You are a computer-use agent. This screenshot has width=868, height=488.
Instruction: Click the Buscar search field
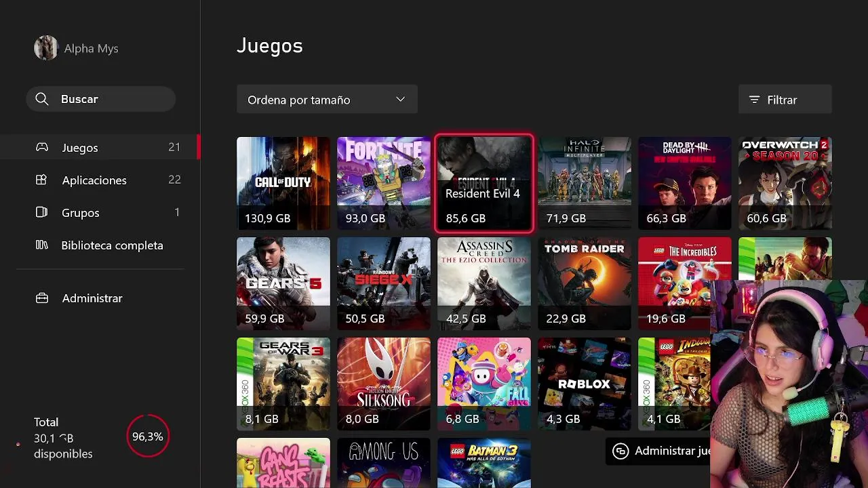click(x=101, y=99)
